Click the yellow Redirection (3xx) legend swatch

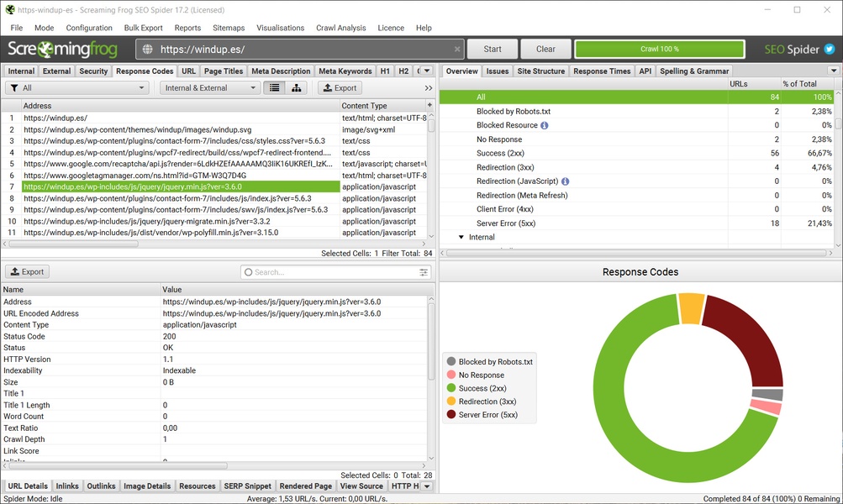[x=451, y=402]
